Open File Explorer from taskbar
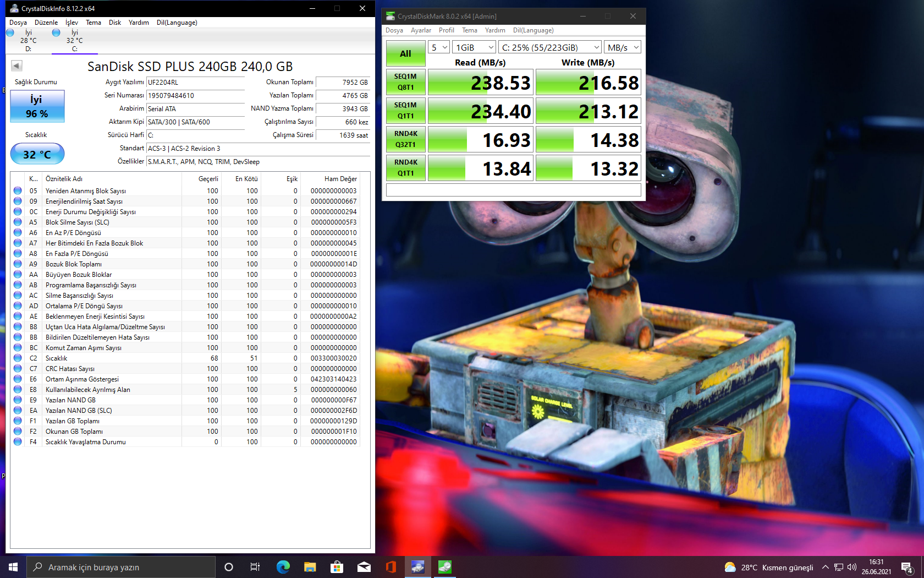924x578 pixels. 310,567
